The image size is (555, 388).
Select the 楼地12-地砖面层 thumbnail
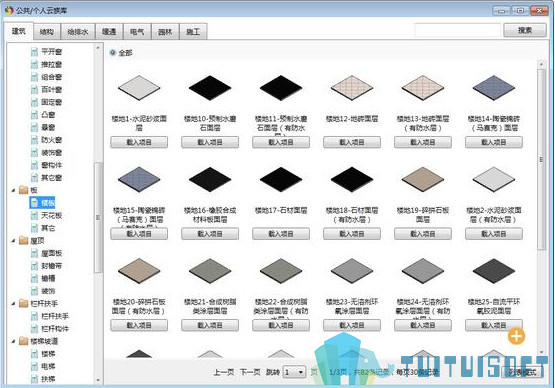coord(352,88)
